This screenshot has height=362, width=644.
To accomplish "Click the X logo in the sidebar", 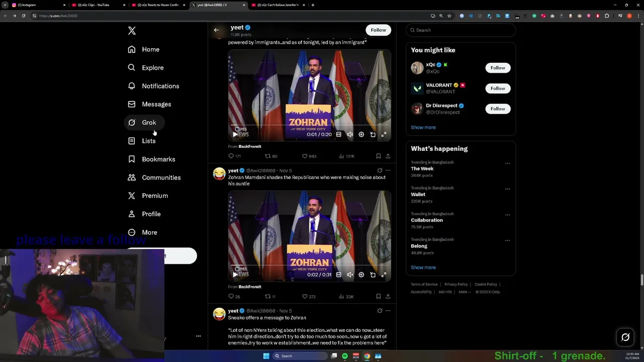I will pyautogui.click(x=132, y=31).
